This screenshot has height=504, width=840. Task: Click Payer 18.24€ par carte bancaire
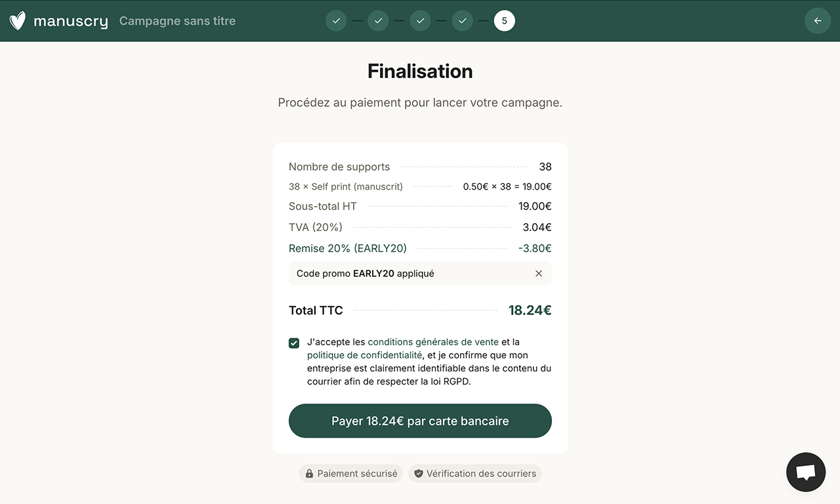point(420,421)
